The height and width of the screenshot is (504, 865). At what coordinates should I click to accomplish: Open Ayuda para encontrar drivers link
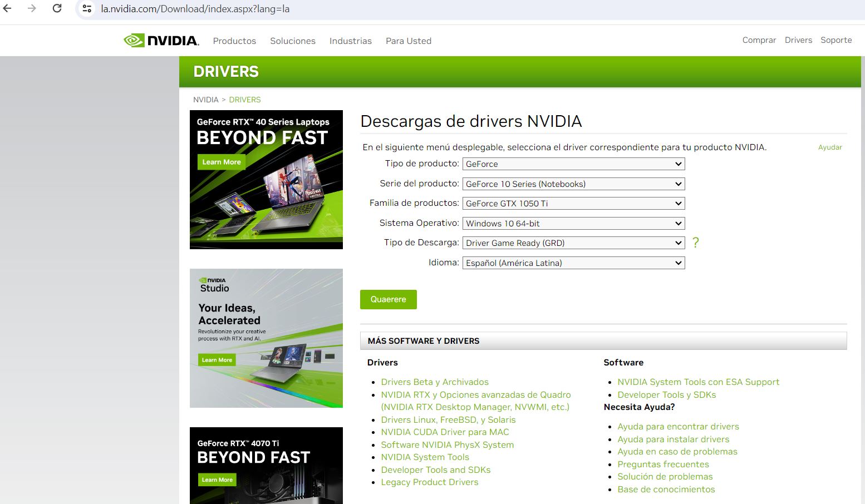tap(679, 427)
